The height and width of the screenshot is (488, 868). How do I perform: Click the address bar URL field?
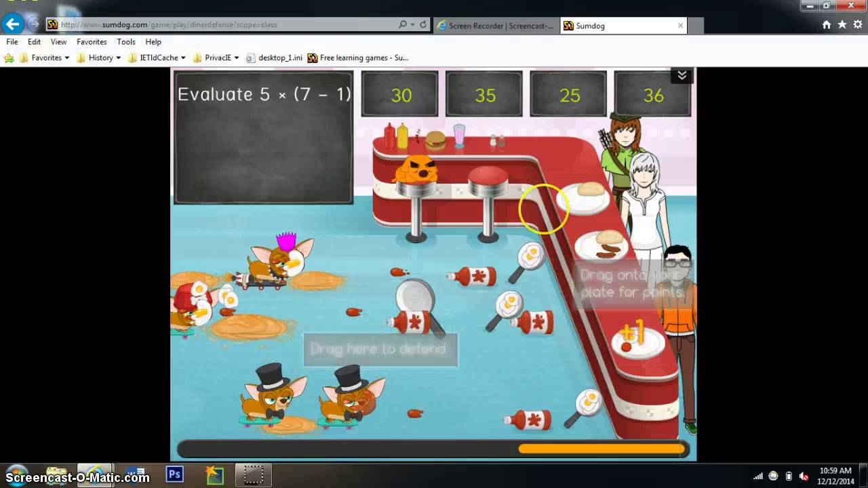[x=222, y=24]
